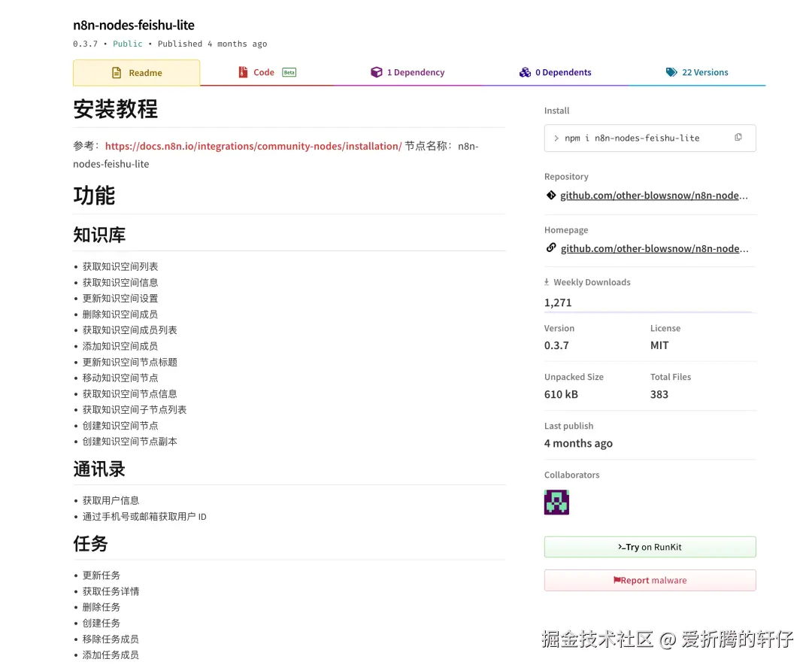Click the list item 删除任务
812x668 pixels.
101,607
